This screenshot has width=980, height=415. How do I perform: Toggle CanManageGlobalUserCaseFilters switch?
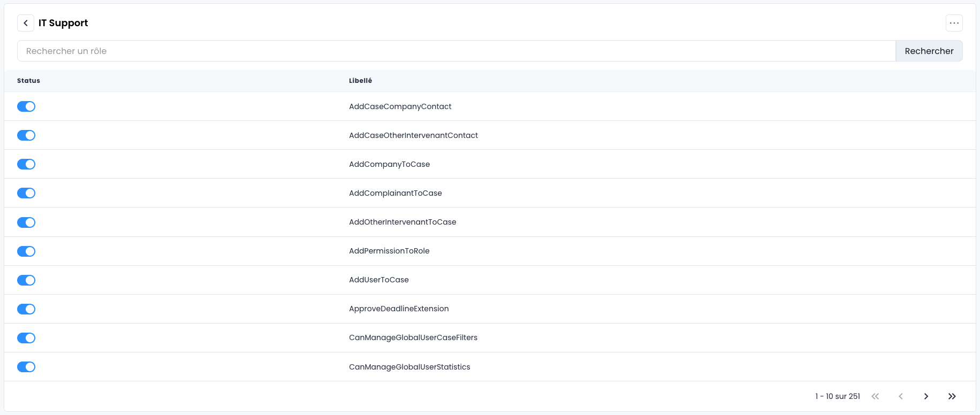[26, 337]
